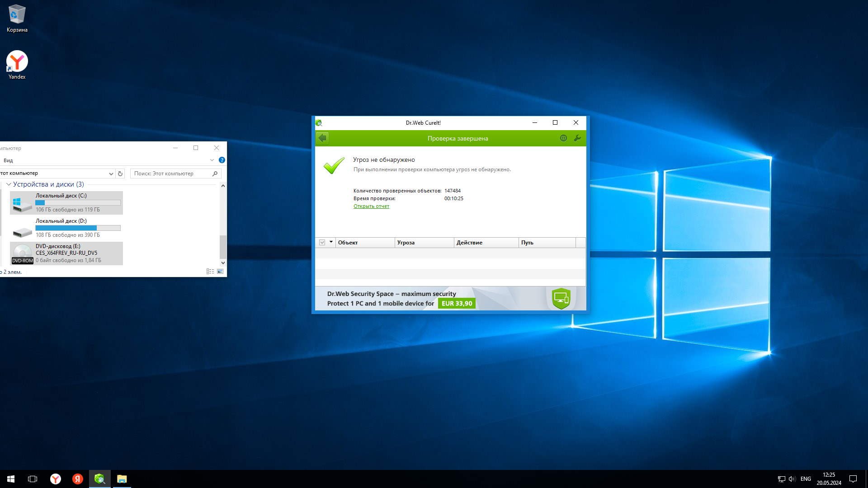Click the Explorer help question mark icon

point(222,160)
